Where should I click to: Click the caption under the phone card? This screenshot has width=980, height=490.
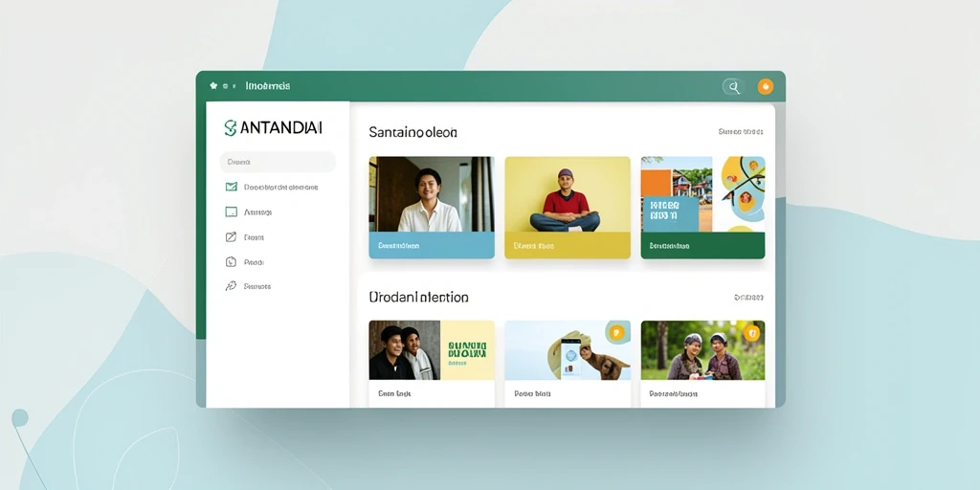(532, 394)
